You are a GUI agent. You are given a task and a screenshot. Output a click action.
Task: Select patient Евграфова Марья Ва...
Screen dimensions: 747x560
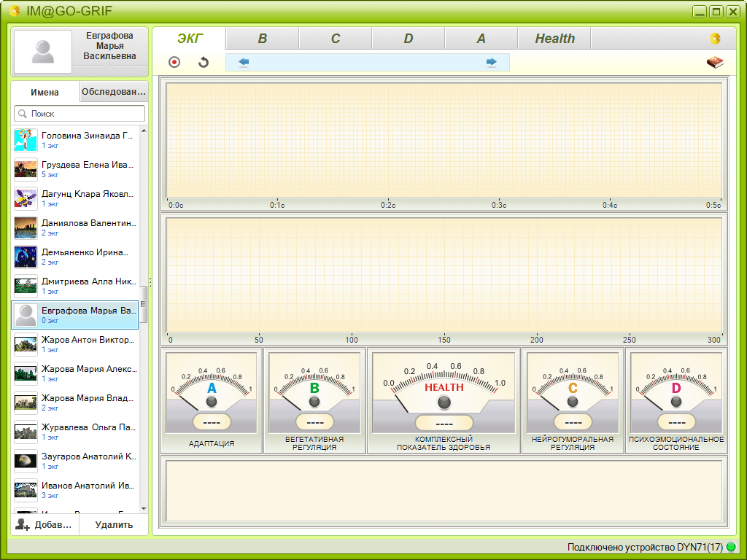(x=75, y=315)
